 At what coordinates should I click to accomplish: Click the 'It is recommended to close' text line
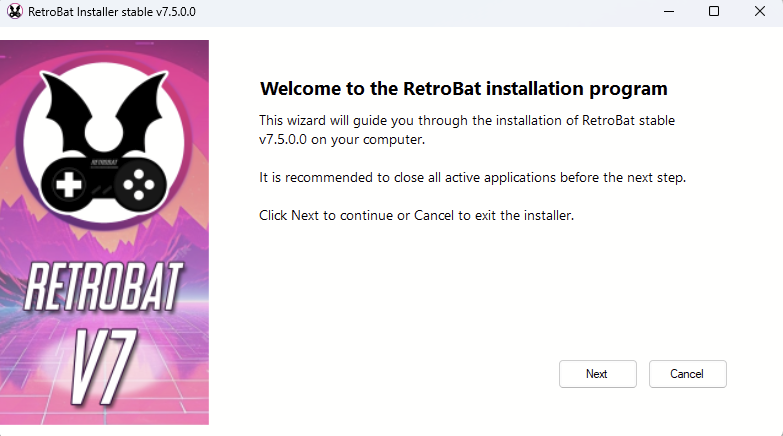click(x=471, y=178)
